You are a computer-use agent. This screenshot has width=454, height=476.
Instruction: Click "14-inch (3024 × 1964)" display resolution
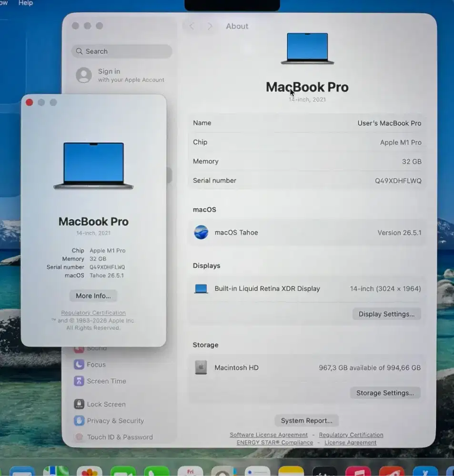click(385, 289)
